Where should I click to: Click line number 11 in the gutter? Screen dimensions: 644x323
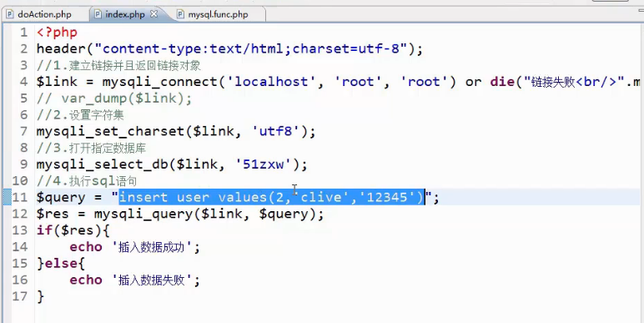tap(20, 197)
